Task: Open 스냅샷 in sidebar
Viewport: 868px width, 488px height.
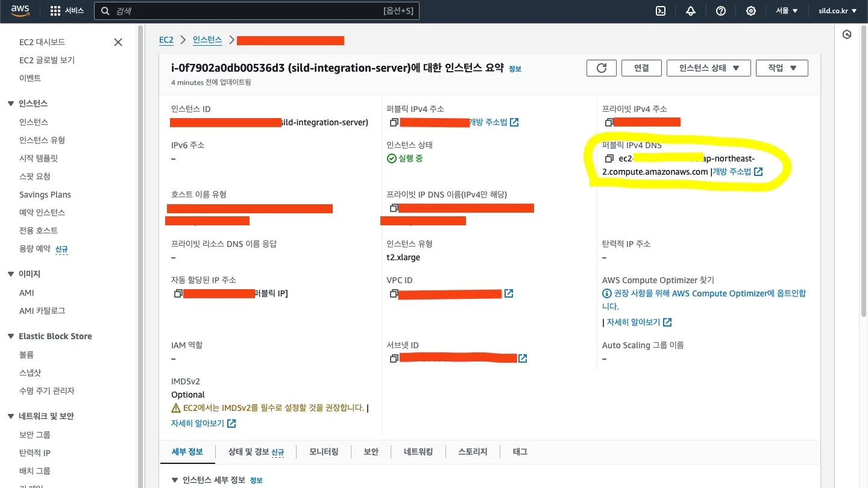Action: tap(30, 373)
